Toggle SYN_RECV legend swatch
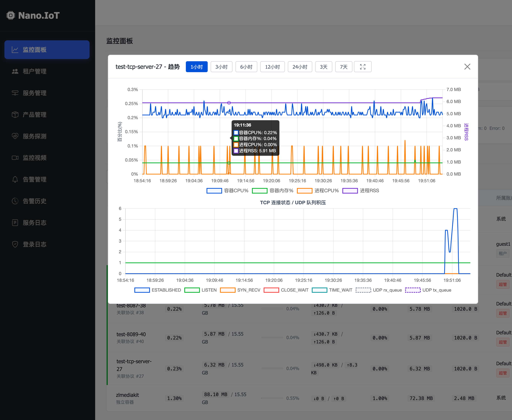This screenshot has width=512, height=420. point(227,290)
